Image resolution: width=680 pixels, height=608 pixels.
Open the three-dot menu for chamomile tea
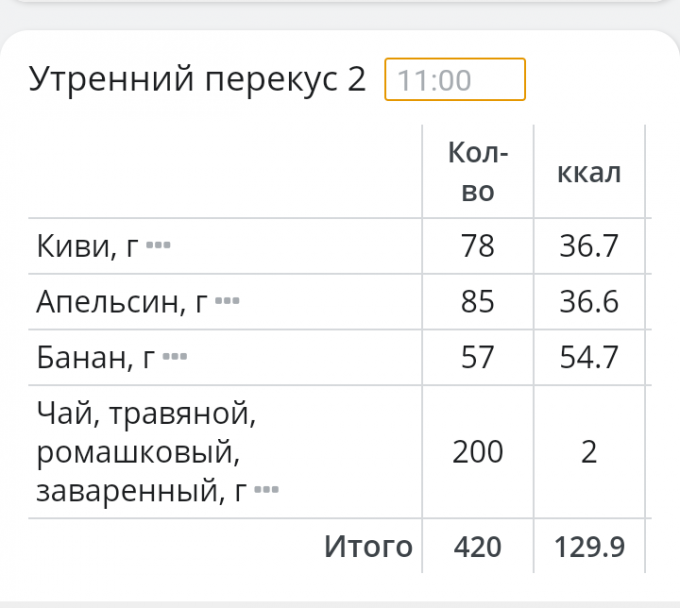(x=266, y=491)
